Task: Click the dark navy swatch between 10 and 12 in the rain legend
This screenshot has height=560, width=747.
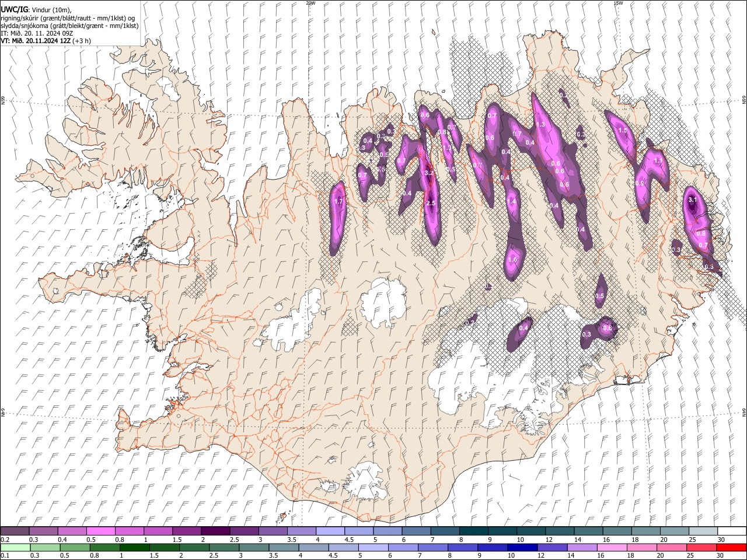Action: tap(522, 547)
